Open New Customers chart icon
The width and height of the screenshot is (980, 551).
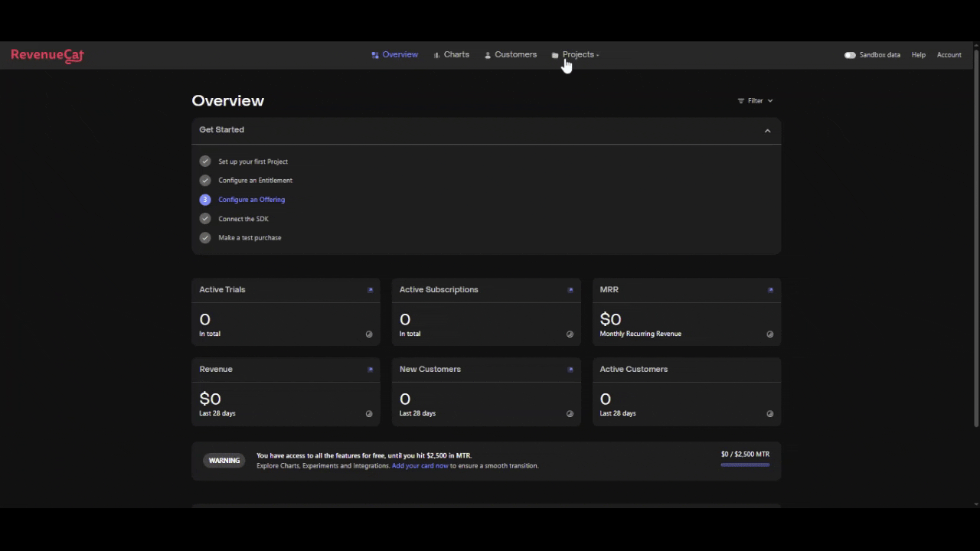(x=570, y=370)
